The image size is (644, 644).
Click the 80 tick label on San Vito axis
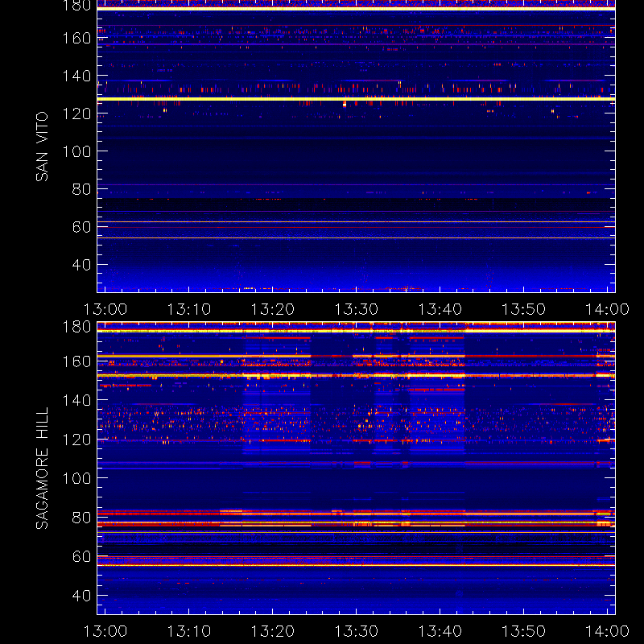click(x=82, y=189)
